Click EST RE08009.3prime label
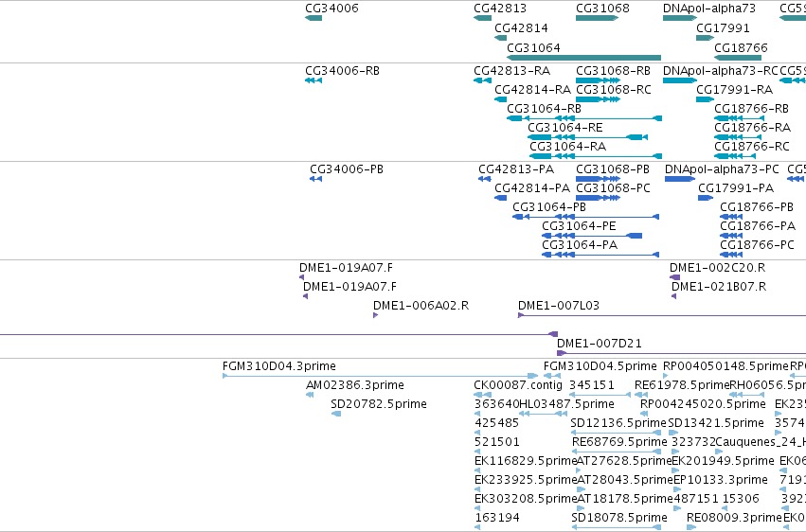 click(x=734, y=518)
